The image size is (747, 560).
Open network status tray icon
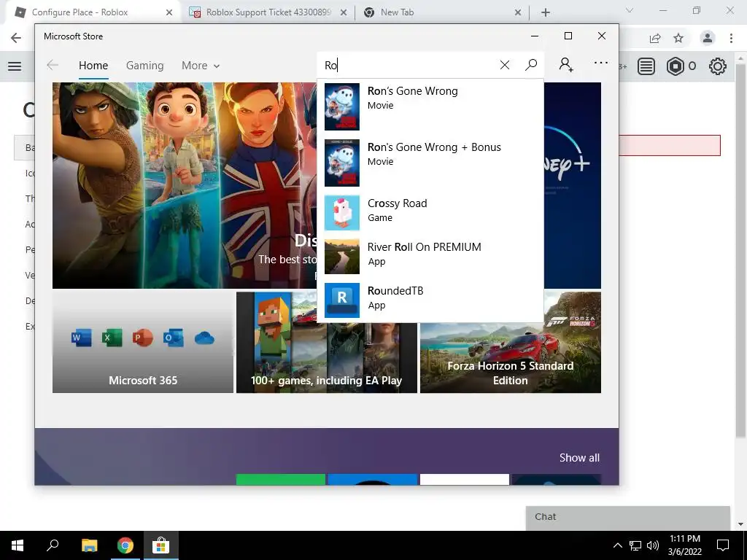click(x=635, y=545)
